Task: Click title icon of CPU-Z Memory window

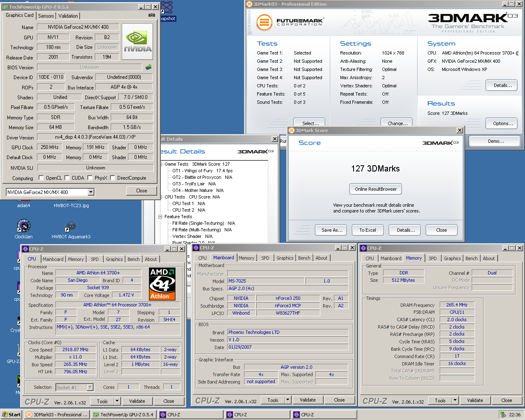Action: (x=363, y=248)
